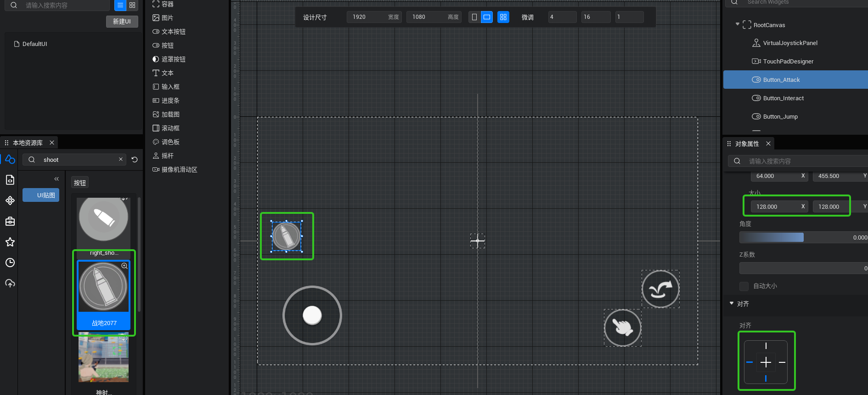This screenshot has height=395, width=868.
Task: Refresh the resource library search
Action: point(135,160)
